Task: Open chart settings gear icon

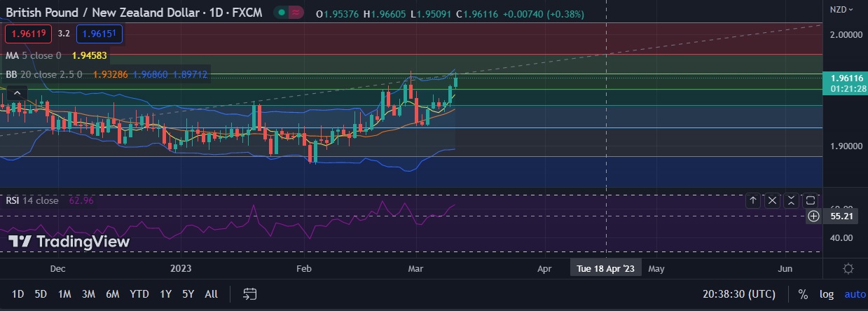Action: 848,269
